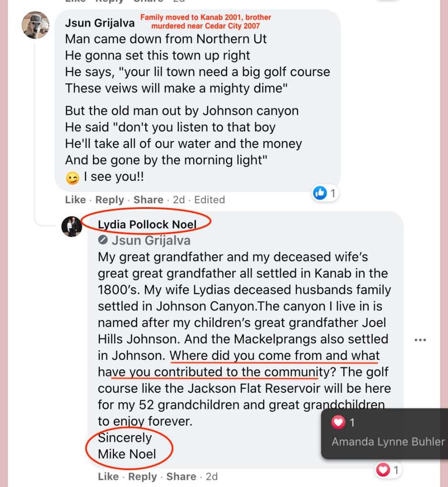Reply to Lydia Pollock Noel's comment
This screenshot has height=487, width=448.
[x=142, y=477]
